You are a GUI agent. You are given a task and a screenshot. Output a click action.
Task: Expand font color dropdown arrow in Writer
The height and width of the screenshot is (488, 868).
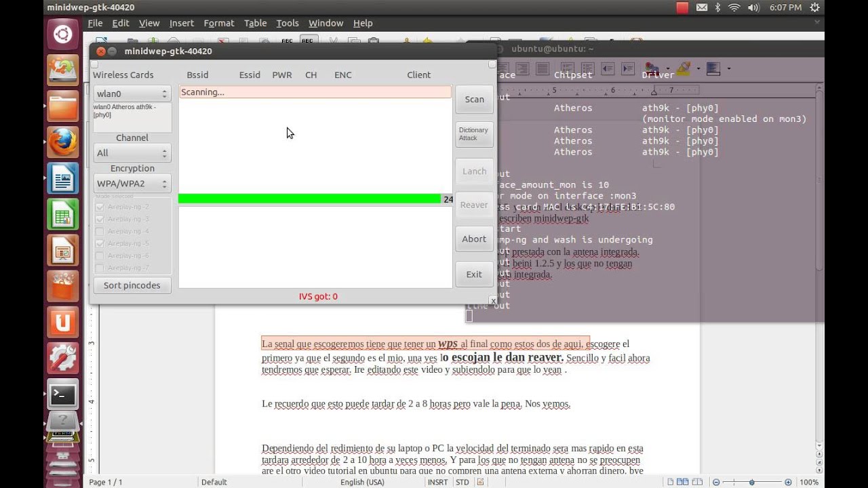668,68
